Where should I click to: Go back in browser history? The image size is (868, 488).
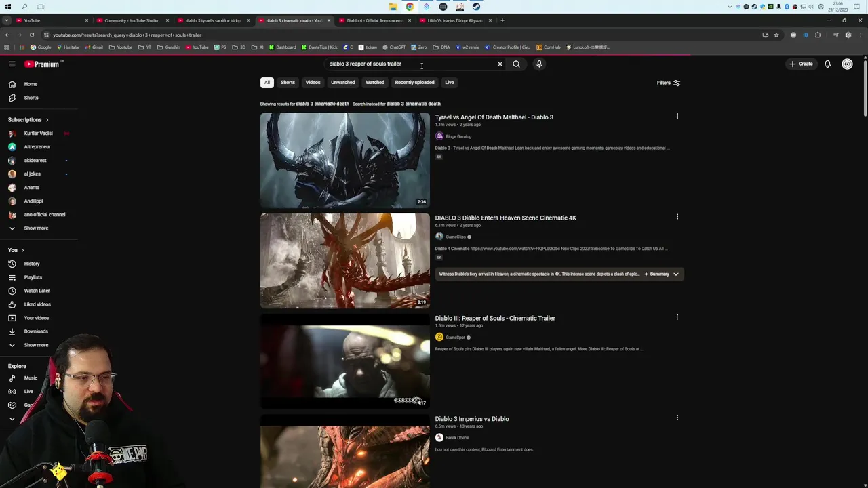click(x=7, y=35)
